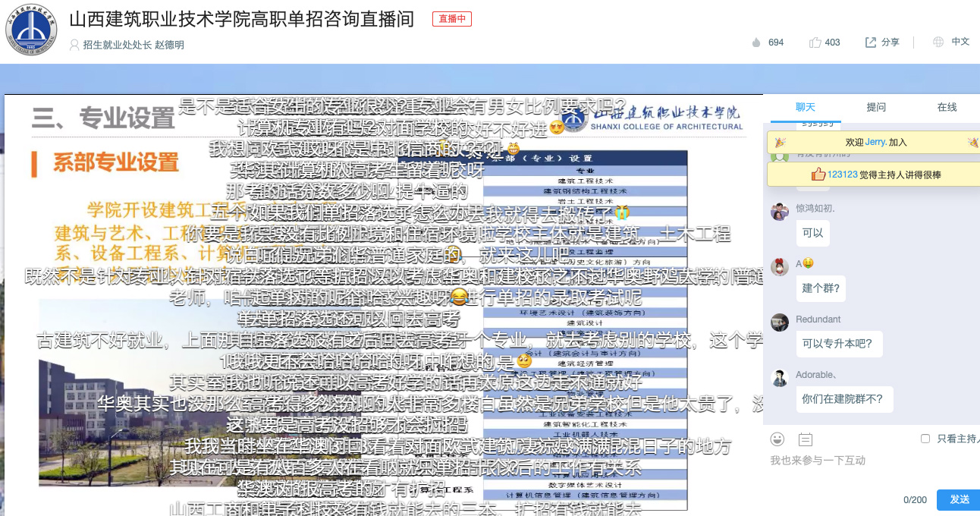Open the emoji picker in chat
Viewport: 980px width, 516px height.
[777, 439]
